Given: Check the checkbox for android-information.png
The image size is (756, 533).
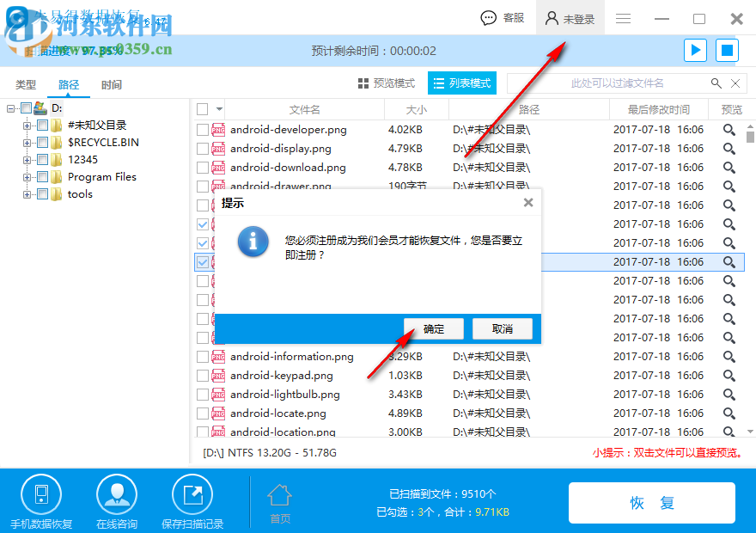Looking at the screenshot, I should (x=204, y=356).
